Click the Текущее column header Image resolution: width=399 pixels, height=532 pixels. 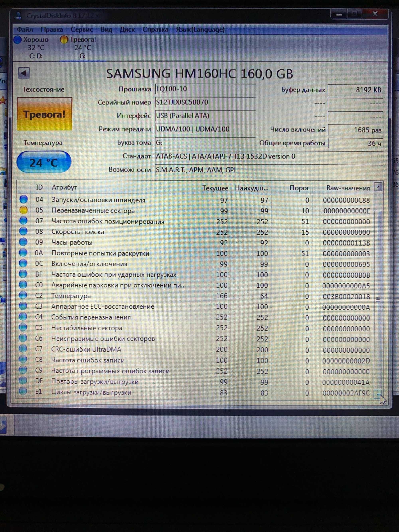pos(211,188)
